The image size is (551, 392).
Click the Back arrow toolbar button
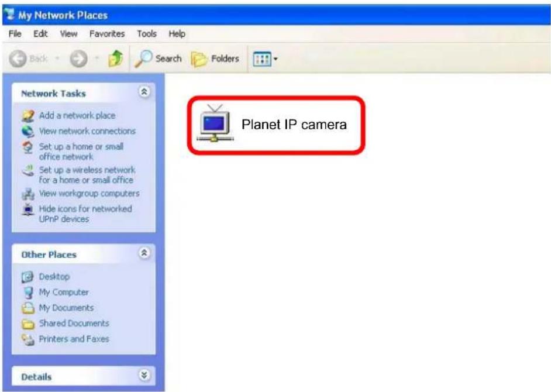pyautogui.click(x=18, y=59)
